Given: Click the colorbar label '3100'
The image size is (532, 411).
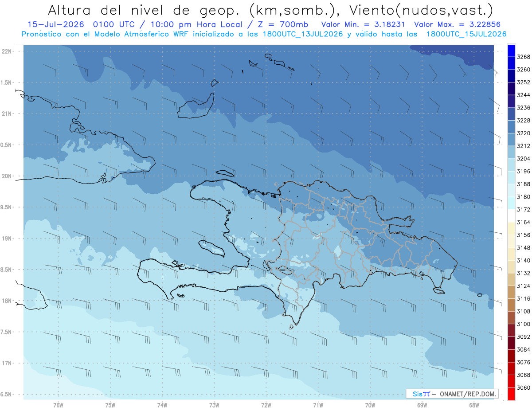Looking at the screenshot, I should [x=523, y=324].
